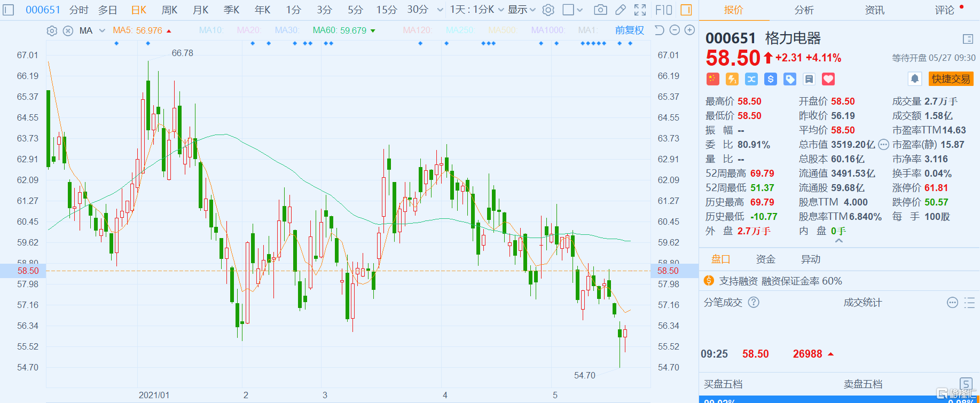This screenshot has height=403, width=980.
Task: Toggle MA1000 moving average line
Action: click(548, 30)
